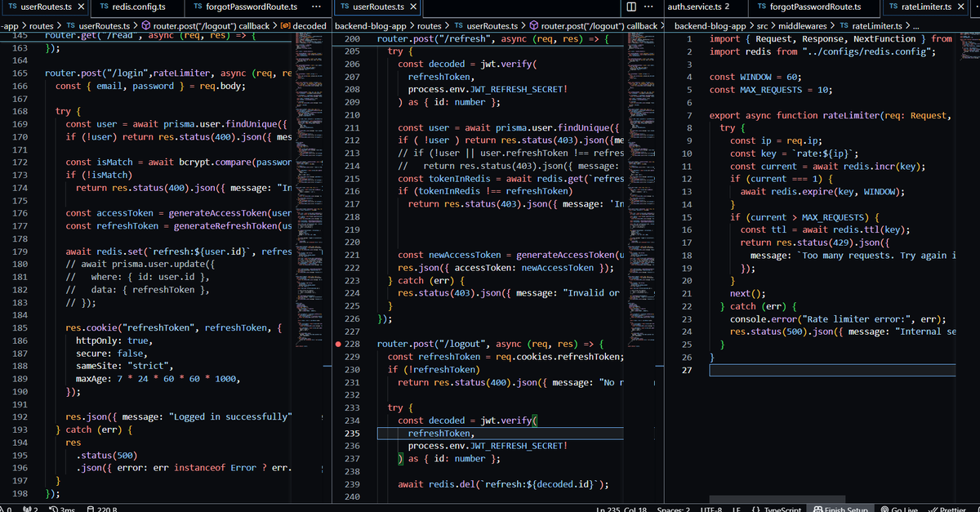Click 'TypeScript' language mode in status bar
The width and height of the screenshot is (980, 512).
782,509
